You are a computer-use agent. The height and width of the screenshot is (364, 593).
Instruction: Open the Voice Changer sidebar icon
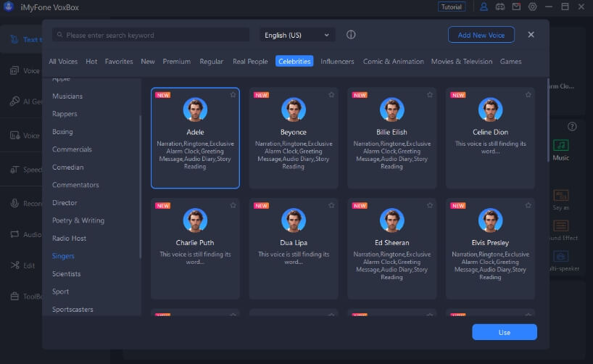pyautogui.click(x=14, y=136)
